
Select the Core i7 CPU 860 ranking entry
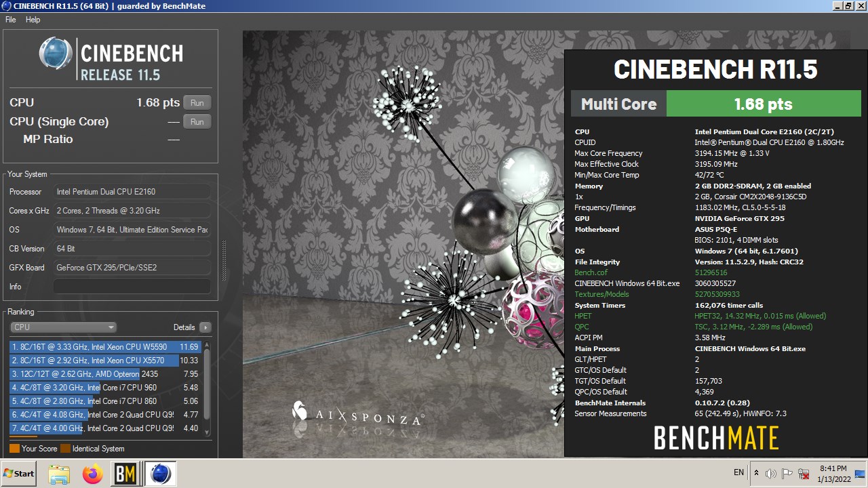pos(105,401)
